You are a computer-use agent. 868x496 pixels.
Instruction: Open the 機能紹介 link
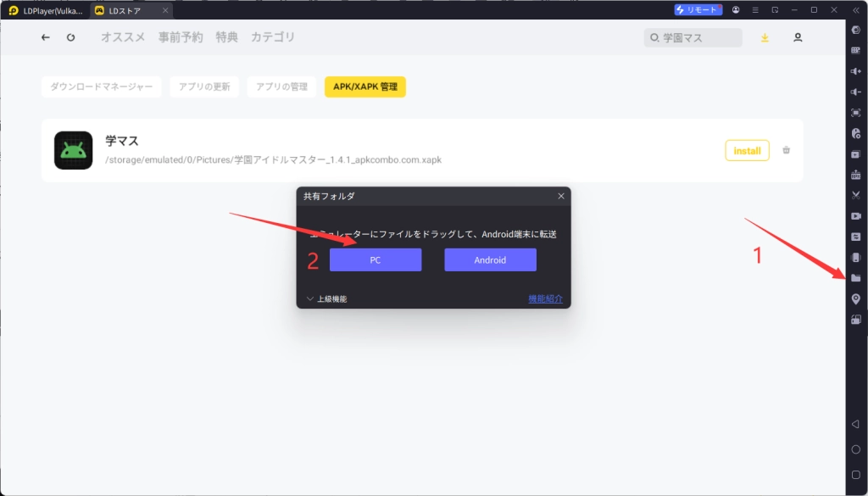click(x=545, y=299)
